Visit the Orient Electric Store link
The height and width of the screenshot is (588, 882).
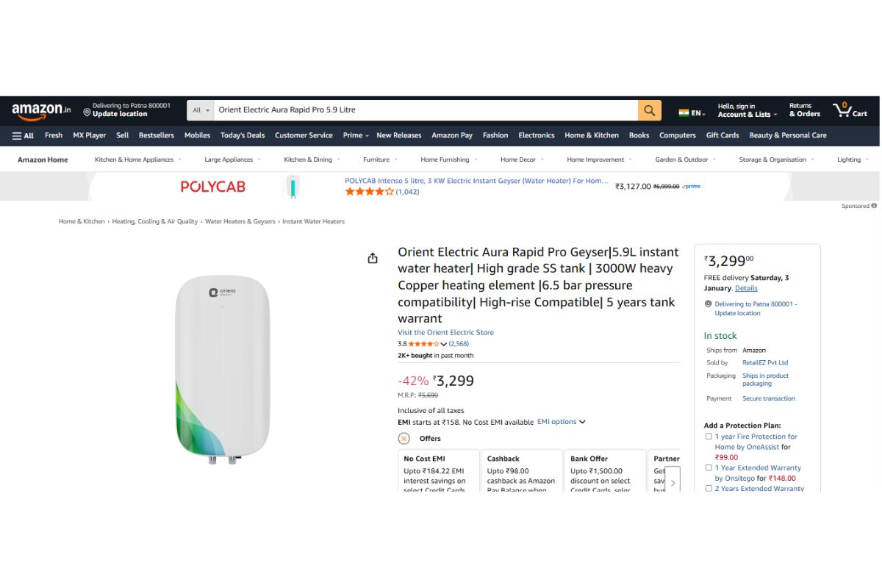tap(445, 332)
